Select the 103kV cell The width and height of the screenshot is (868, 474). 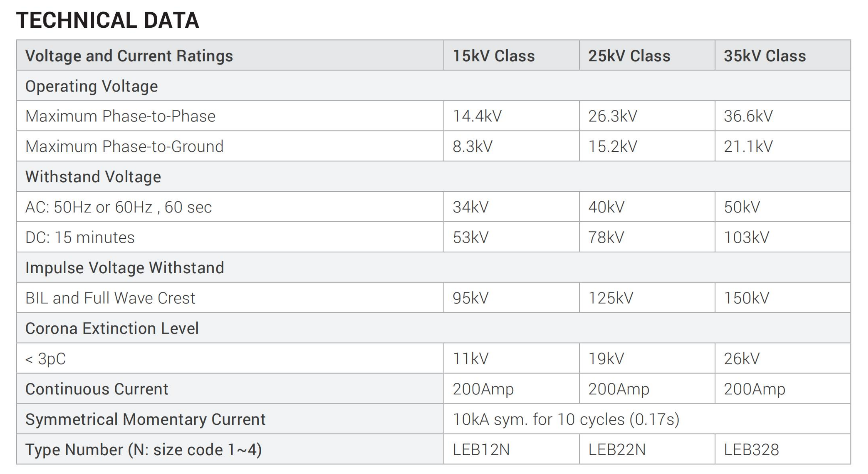point(746,237)
